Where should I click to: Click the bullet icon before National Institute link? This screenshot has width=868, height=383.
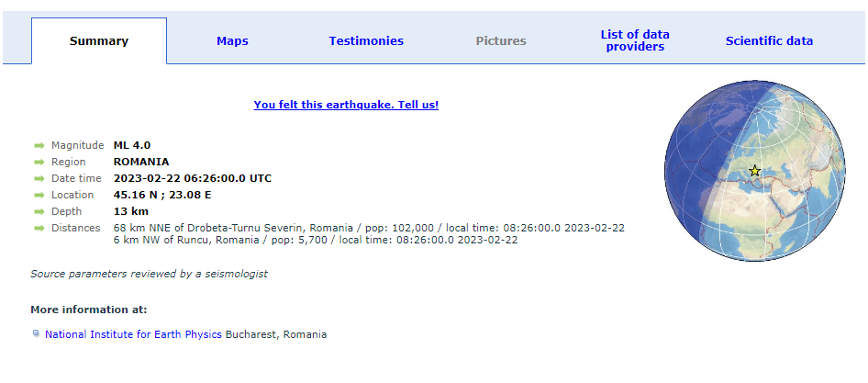[x=36, y=334]
